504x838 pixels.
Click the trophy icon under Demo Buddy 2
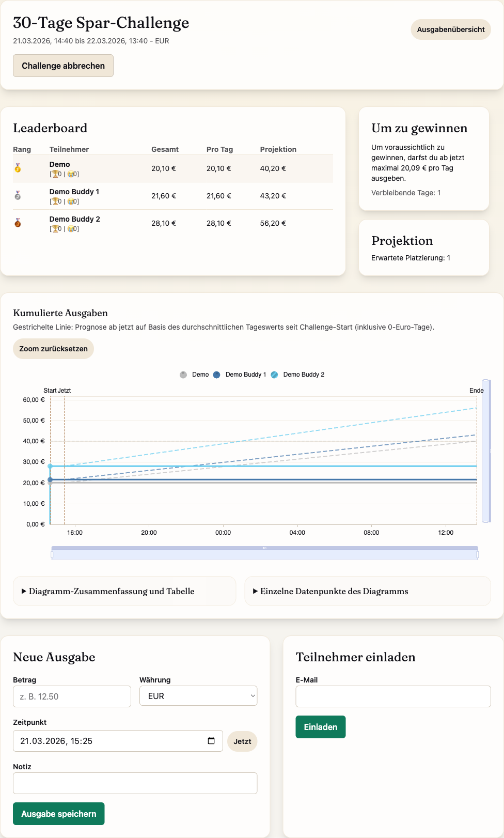coord(55,229)
